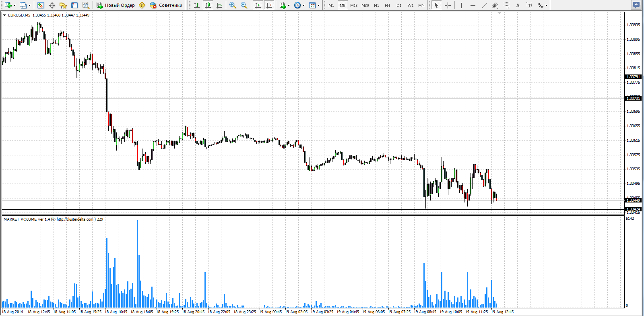The width and height of the screenshot is (644, 316).
Task: Zoom in on the chart
Action: pyautogui.click(x=233, y=5)
